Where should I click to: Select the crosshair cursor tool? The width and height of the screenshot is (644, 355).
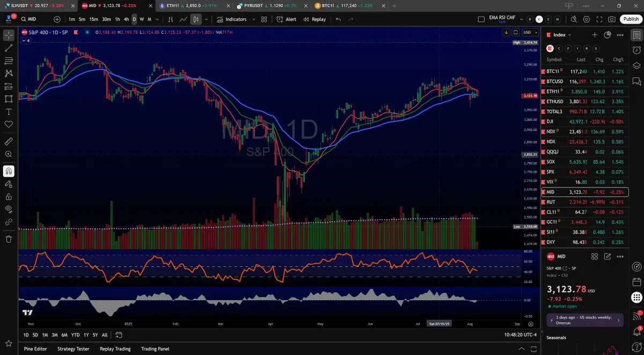(x=9, y=35)
